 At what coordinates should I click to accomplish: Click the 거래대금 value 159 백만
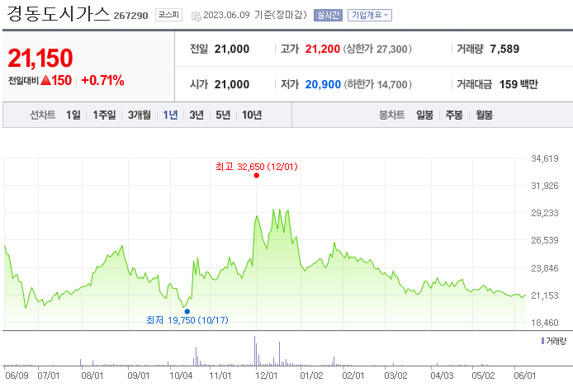click(519, 84)
